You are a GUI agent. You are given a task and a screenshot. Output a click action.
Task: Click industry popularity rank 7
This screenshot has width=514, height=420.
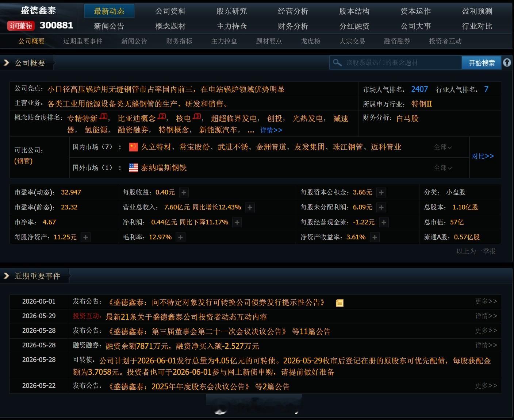click(x=486, y=89)
